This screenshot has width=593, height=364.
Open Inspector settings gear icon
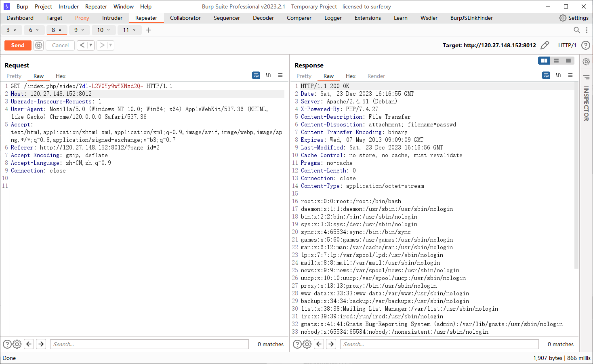click(586, 62)
